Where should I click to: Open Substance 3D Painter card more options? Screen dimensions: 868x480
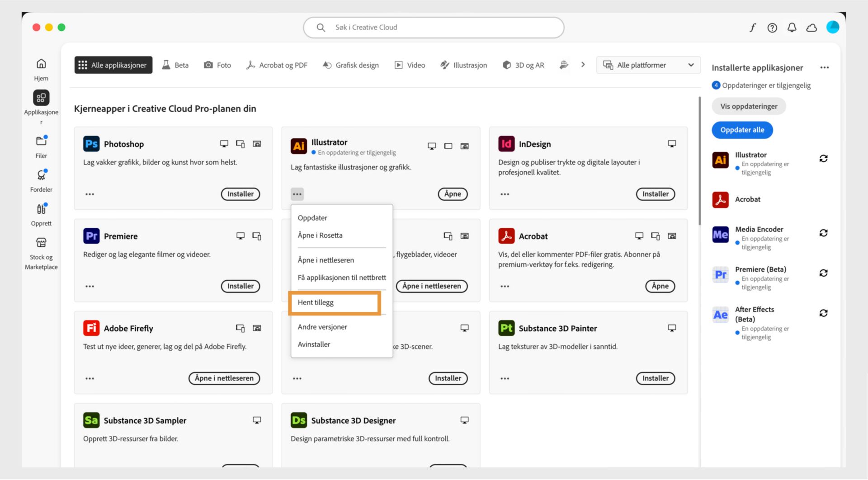[505, 379]
